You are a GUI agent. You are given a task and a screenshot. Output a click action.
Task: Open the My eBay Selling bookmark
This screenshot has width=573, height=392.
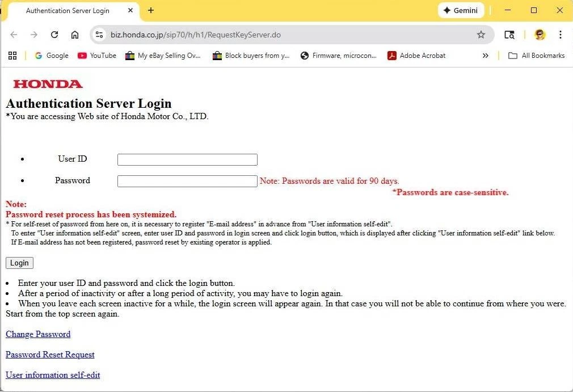[x=163, y=56]
